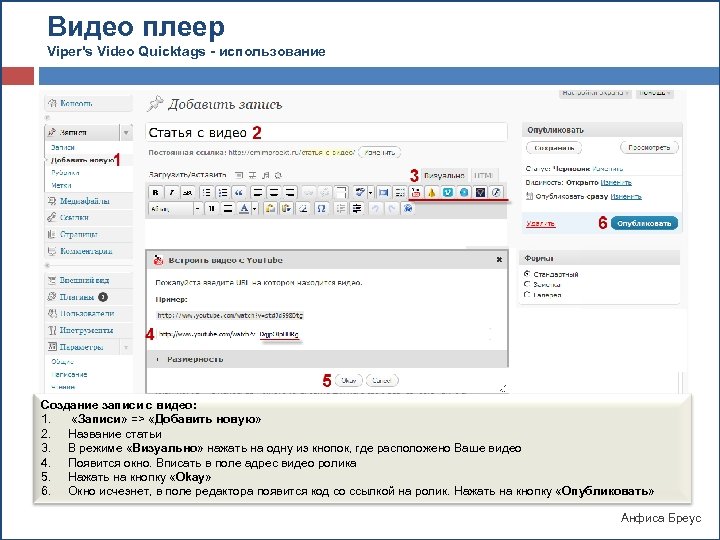This screenshot has width=720, height=540.
Task: Paste from Word icon
Action: (x=286, y=209)
